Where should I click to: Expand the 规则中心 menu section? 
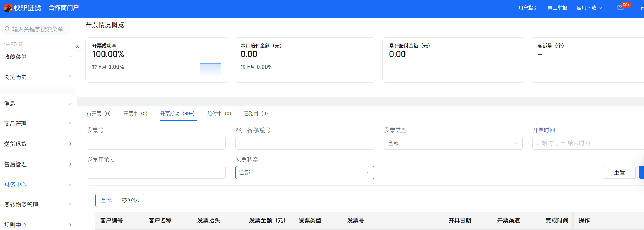click(38, 225)
